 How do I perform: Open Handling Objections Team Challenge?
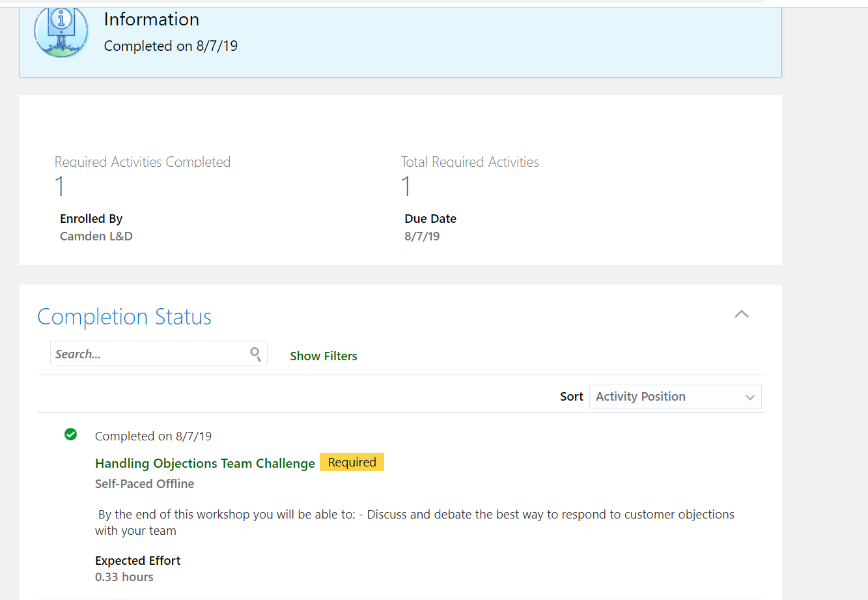point(205,463)
